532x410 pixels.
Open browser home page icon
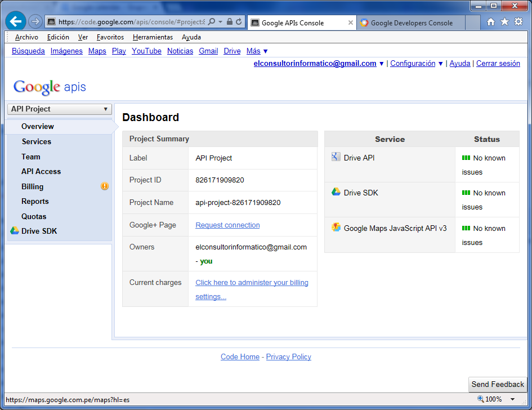[x=490, y=22]
